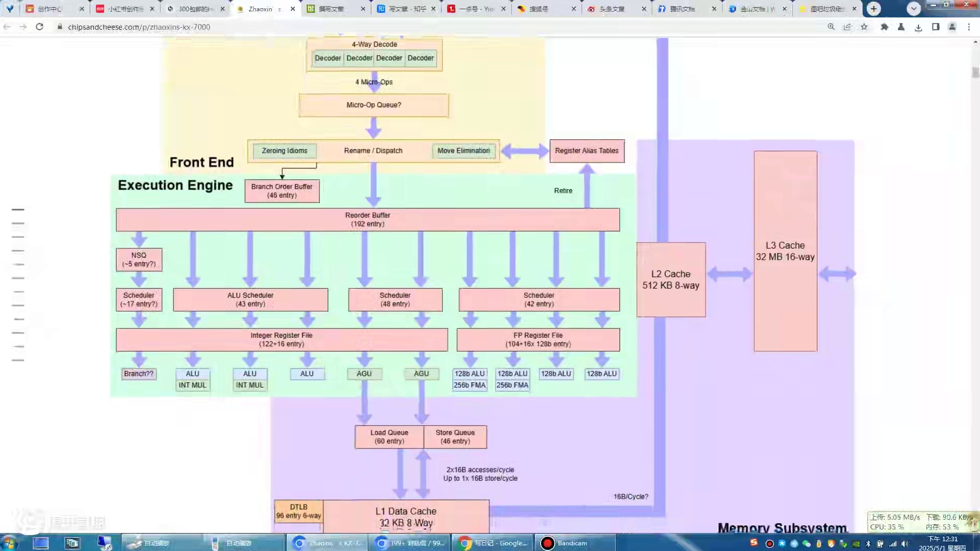Switch to the 知乎 写文章 tab
The image size is (980, 551).
point(405,9)
